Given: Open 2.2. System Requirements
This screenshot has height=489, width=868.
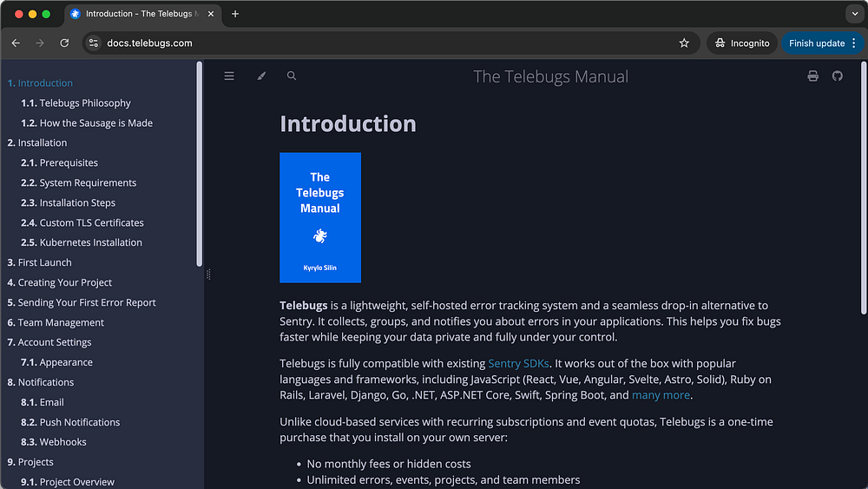Looking at the screenshot, I should click(79, 182).
